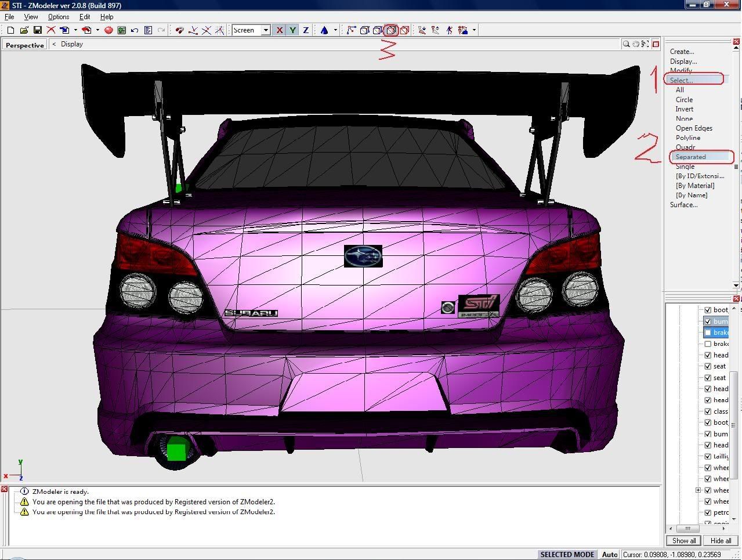Click the viewport pan hand icon
742x560 pixels.
click(636, 44)
